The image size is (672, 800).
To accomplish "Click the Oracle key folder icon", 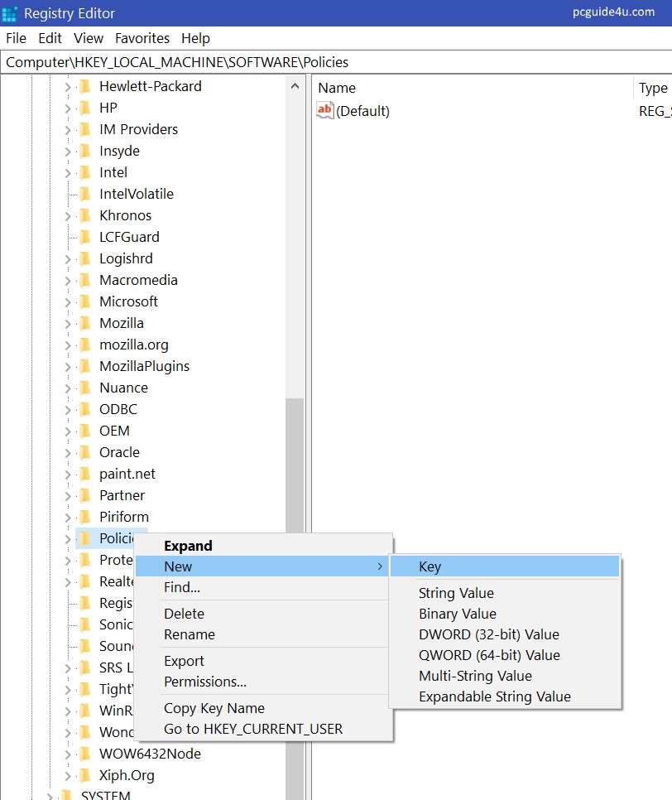I will [84, 452].
